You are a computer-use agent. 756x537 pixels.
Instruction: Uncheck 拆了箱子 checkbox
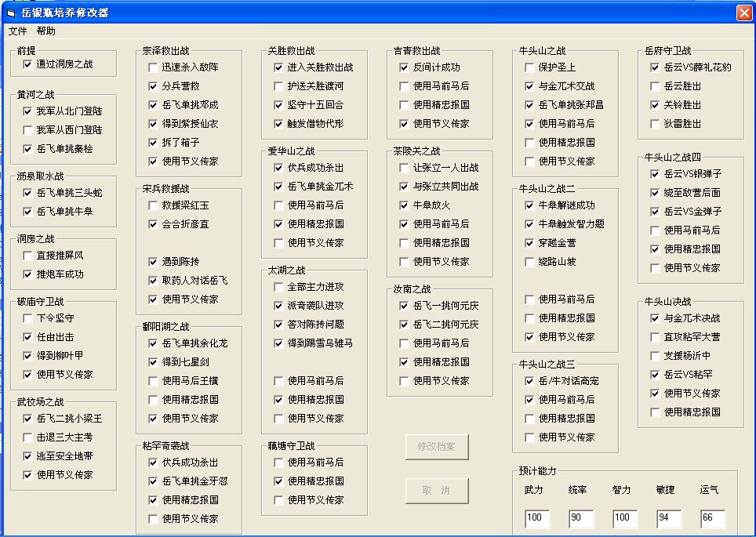click(x=153, y=143)
